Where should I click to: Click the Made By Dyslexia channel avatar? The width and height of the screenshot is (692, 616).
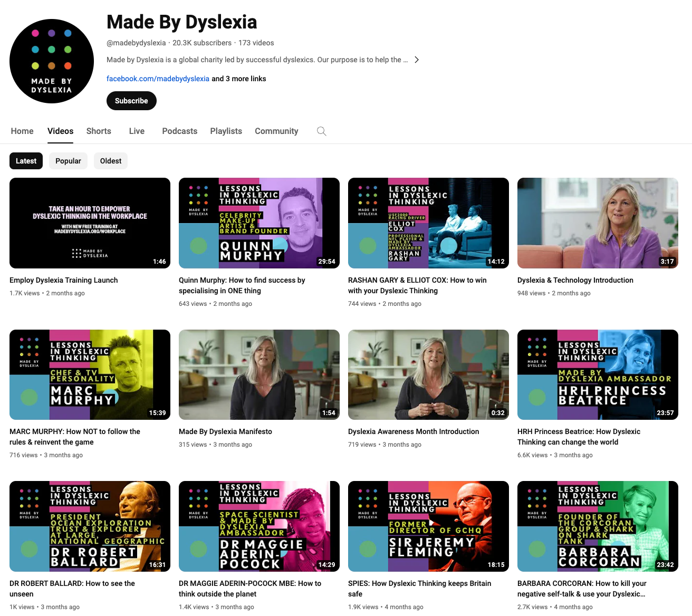click(52, 61)
